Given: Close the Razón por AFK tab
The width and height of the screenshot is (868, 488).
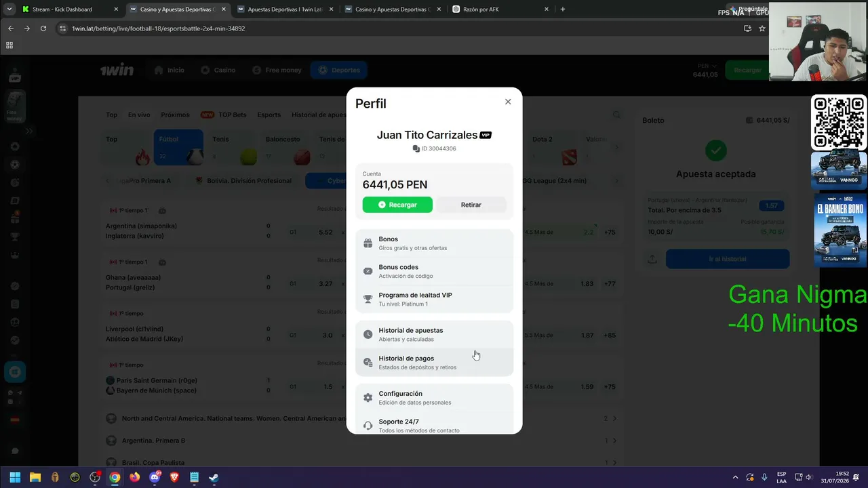Looking at the screenshot, I should click(x=547, y=9).
